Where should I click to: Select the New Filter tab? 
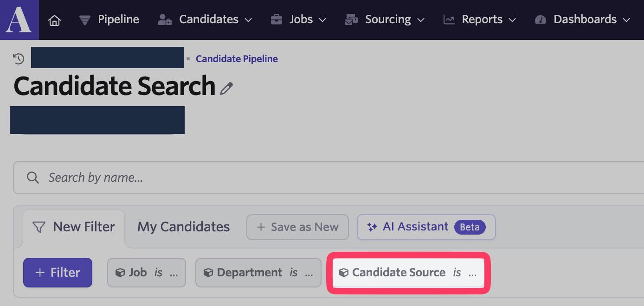click(x=74, y=227)
